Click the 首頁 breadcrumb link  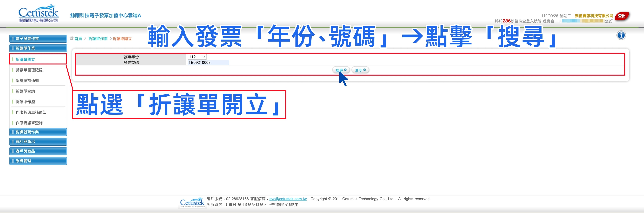click(x=78, y=38)
